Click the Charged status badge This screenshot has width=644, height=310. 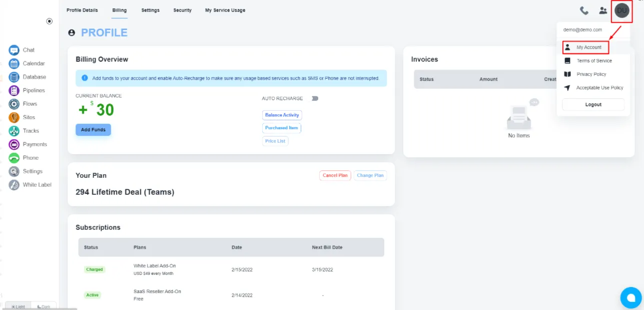[x=94, y=269]
